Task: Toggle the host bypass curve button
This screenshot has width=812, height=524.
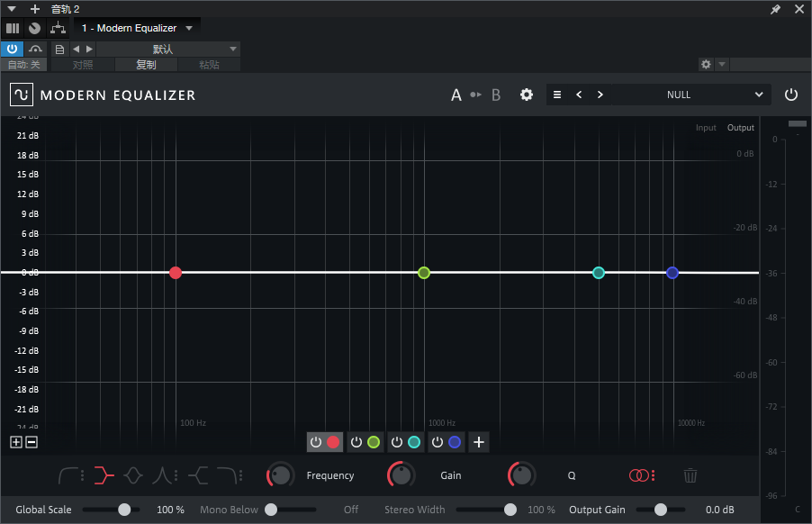Action: click(35, 50)
